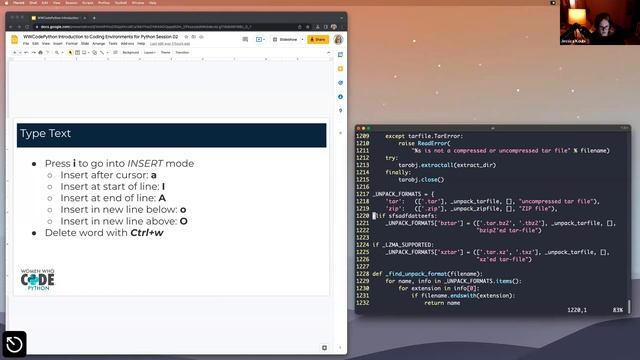The height and width of the screenshot is (360, 640).
Task: Open the Format menu in Slides
Action: click(x=71, y=44)
